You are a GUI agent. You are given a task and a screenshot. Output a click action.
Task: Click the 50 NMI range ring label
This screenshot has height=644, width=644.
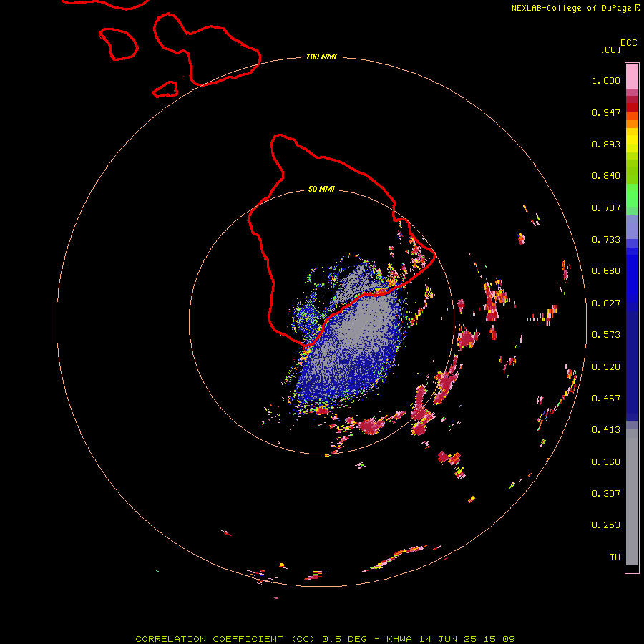321,190
